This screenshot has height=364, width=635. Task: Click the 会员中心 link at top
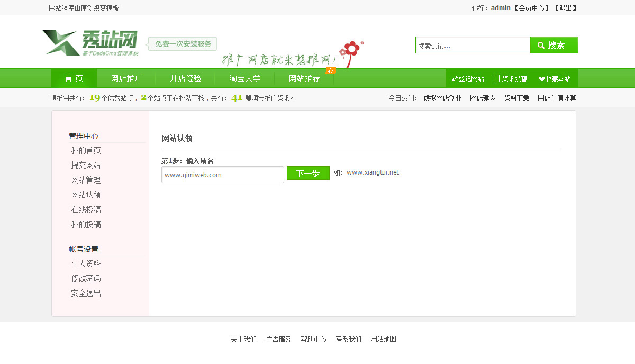pos(531,8)
